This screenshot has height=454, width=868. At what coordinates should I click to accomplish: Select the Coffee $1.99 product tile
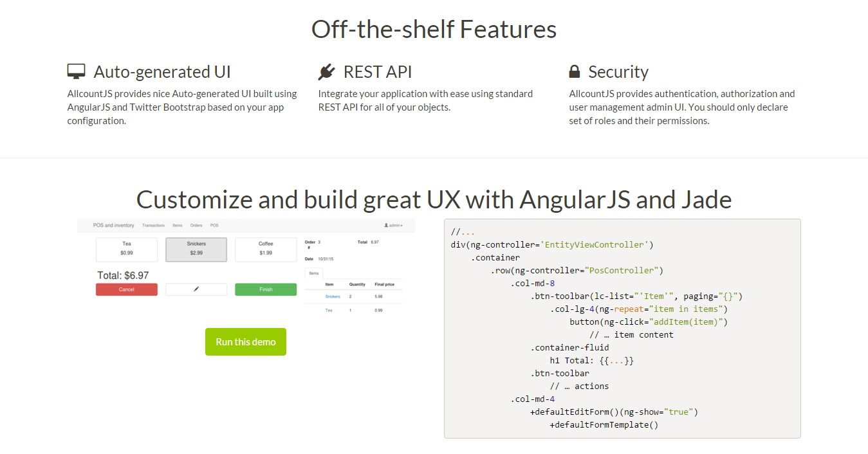point(266,249)
